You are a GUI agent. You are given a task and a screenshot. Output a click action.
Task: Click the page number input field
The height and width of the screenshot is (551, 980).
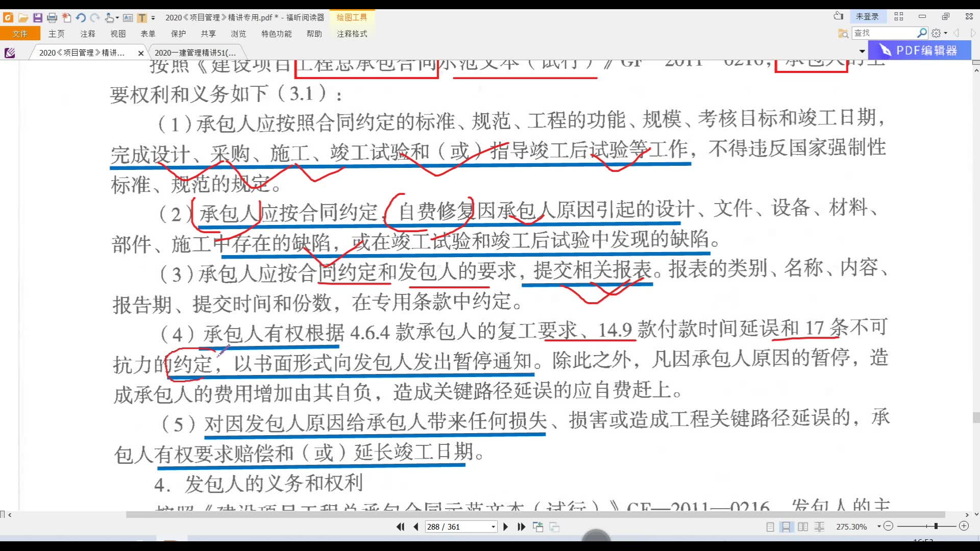pyautogui.click(x=457, y=527)
